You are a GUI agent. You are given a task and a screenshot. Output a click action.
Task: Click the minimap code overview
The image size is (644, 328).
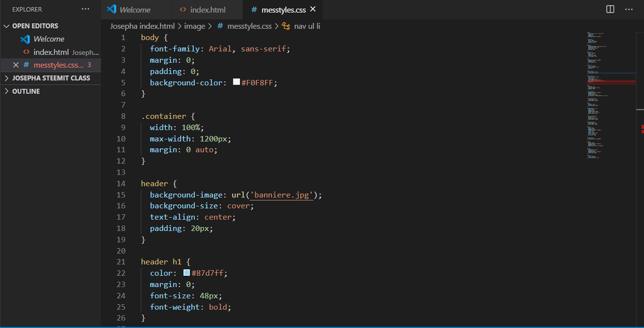point(611,96)
